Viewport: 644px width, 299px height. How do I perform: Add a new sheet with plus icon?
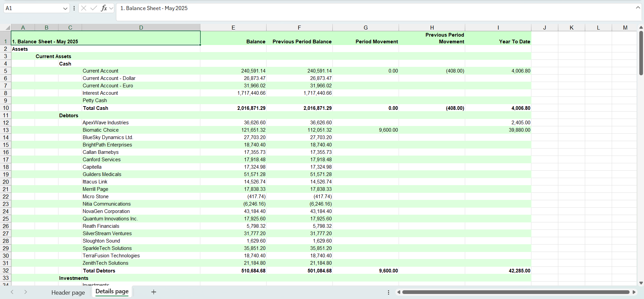(154, 292)
